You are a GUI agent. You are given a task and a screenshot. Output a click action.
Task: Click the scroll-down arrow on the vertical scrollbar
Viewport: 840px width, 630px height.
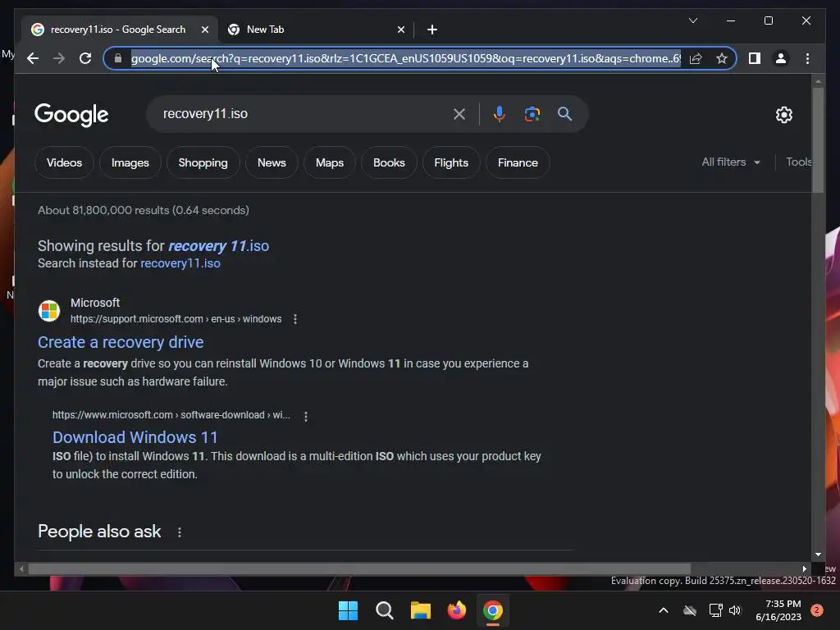(818, 555)
